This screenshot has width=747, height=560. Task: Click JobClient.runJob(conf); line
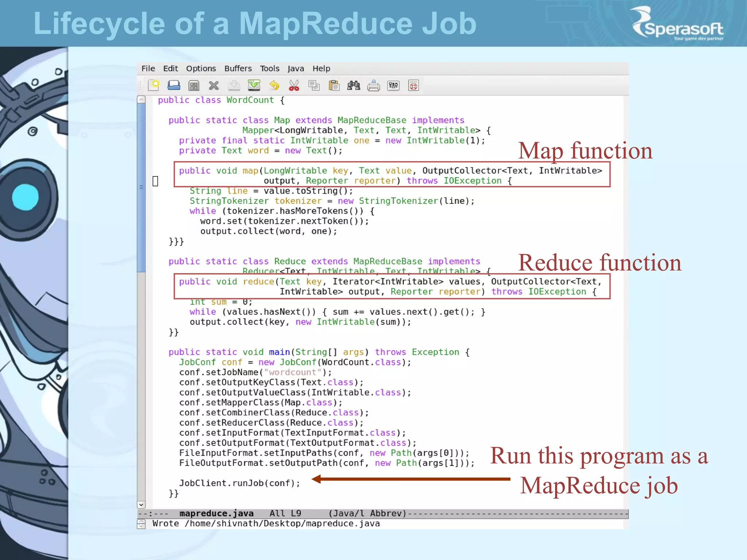[x=240, y=483]
